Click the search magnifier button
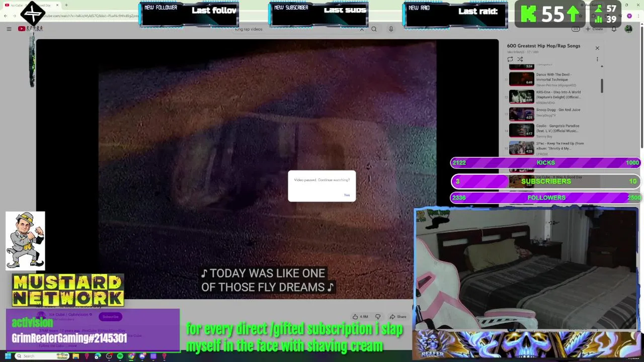644x362 pixels. click(x=374, y=29)
